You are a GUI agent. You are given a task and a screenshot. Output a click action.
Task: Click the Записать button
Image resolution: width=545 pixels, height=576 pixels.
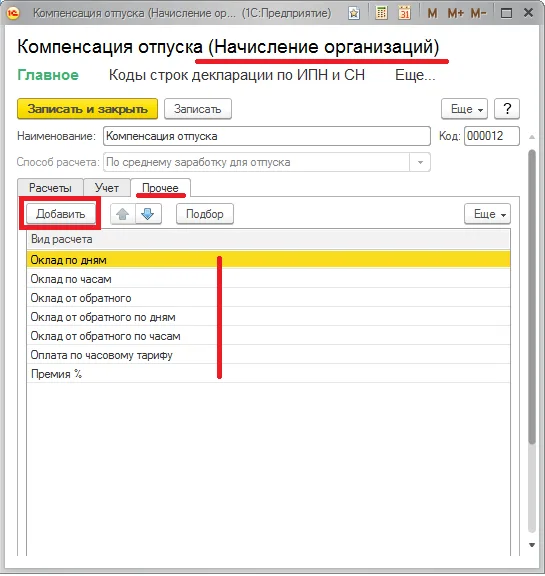click(x=198, y=109)
